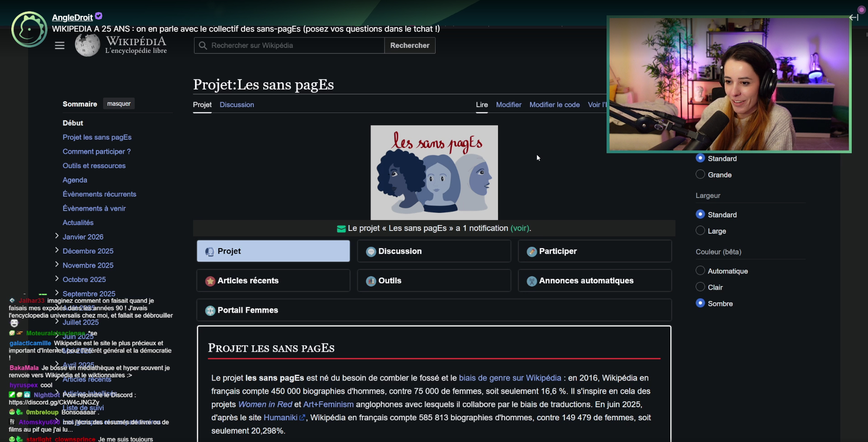Screen dimensions: 868x442
Task: Choose the Clair color theme
Action: (700, 287)
